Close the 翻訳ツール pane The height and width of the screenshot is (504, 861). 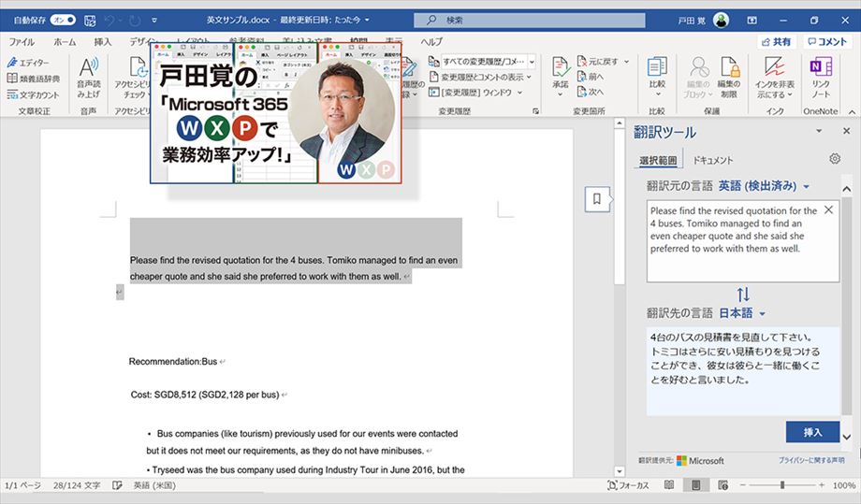click(x=846, y=131)
